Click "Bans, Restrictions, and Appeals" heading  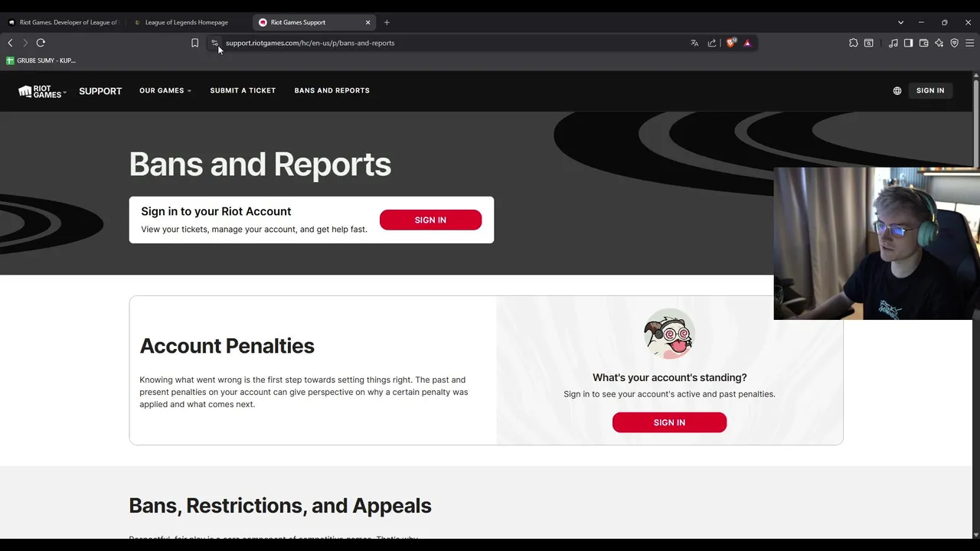point(280,506)
